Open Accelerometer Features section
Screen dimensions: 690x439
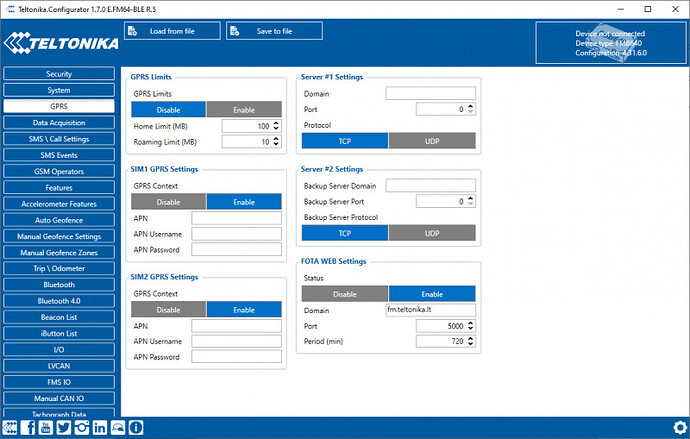click(59, 204)
